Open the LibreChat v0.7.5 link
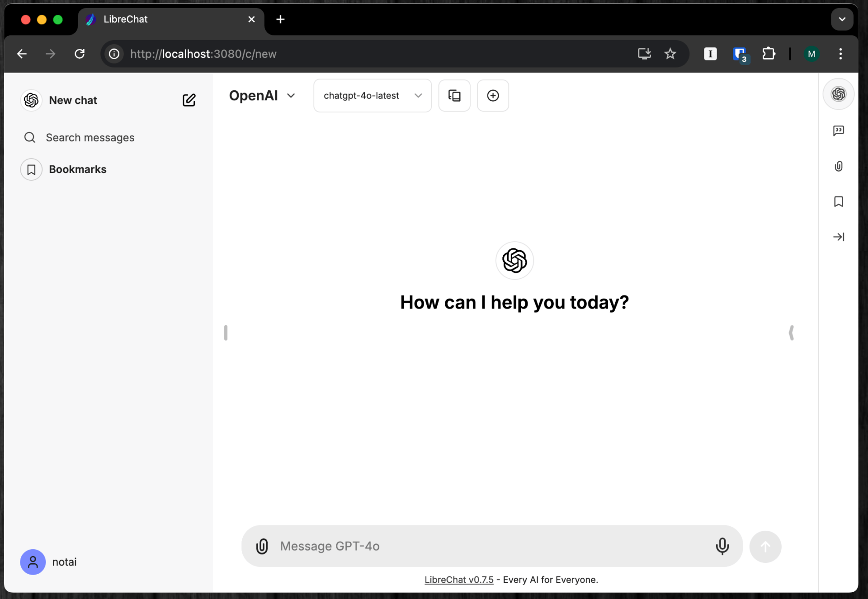Screen dimensions: 868x599 (x=458, y=580)
